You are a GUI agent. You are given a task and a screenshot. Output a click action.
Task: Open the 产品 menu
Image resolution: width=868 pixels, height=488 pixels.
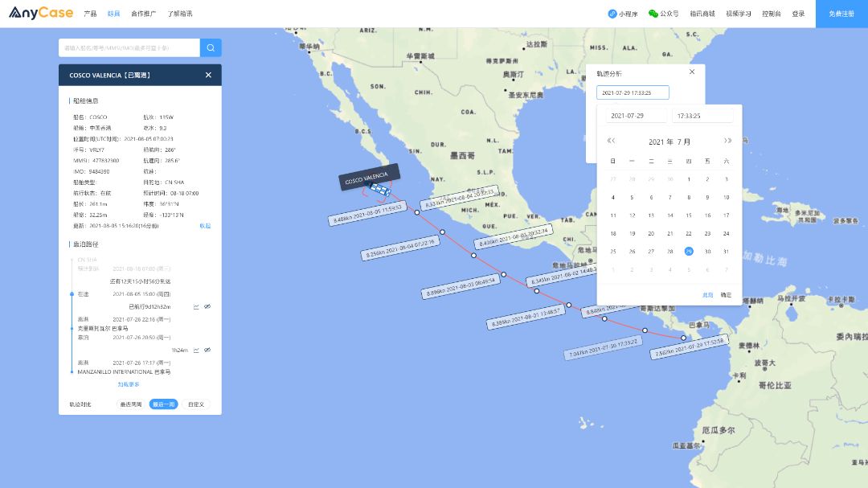[90, 14]
